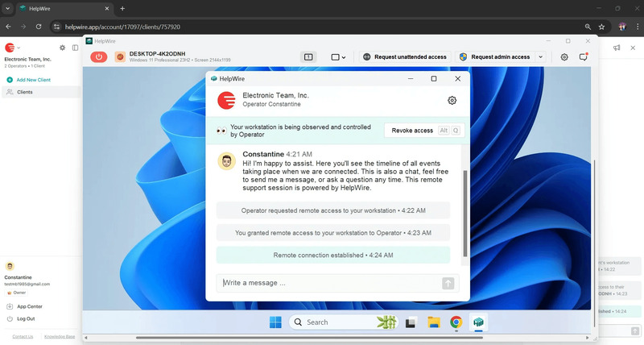Click the Operator requested remote access event
This screenshot has width=644, height=345.
point(333,210)
